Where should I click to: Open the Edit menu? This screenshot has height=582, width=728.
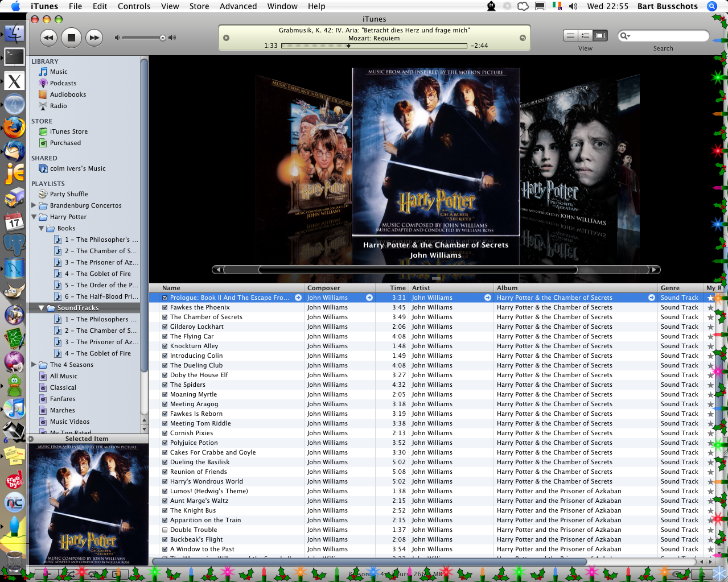click(x=100, y=6)
